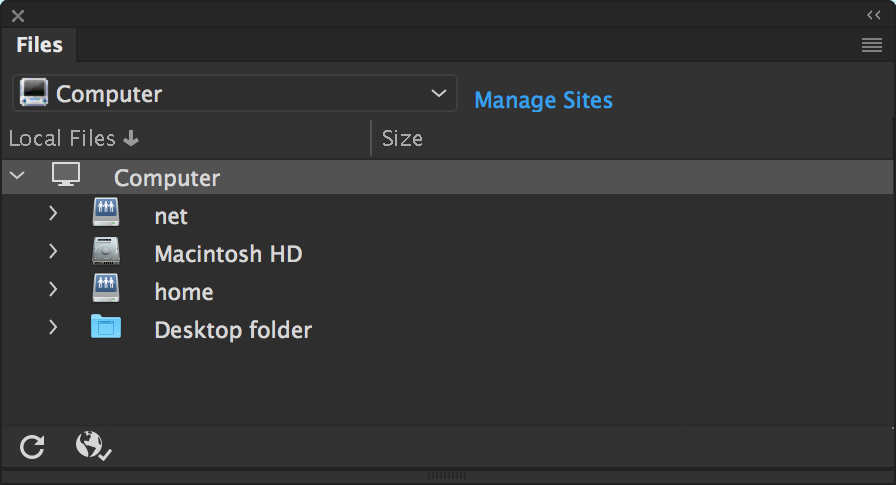Collapse the panel using double-arrow icon
The image size is (896, 485).
(873, 16)
